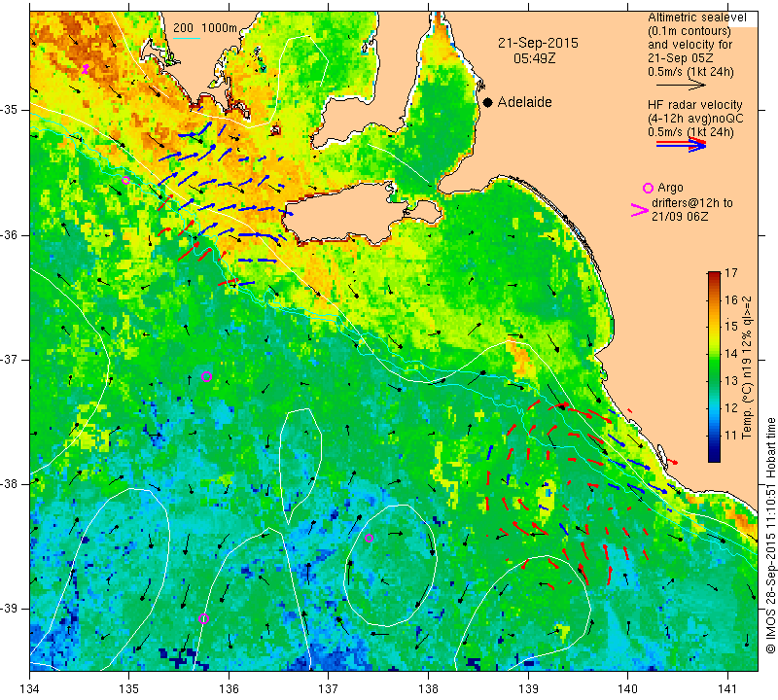Click the temperature color bar scale
Image resolution: width=778 pixels, height=700 pixels.
click(x=714, y=367)
